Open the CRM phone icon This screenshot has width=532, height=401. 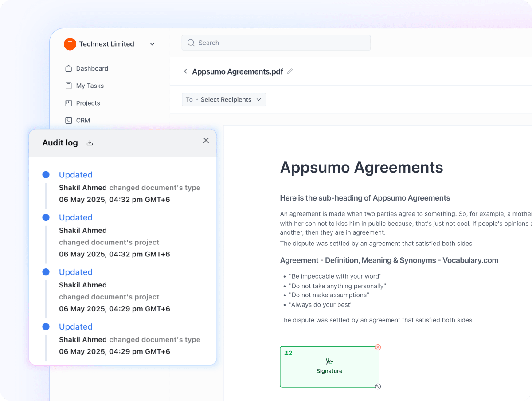click(68, 120)
